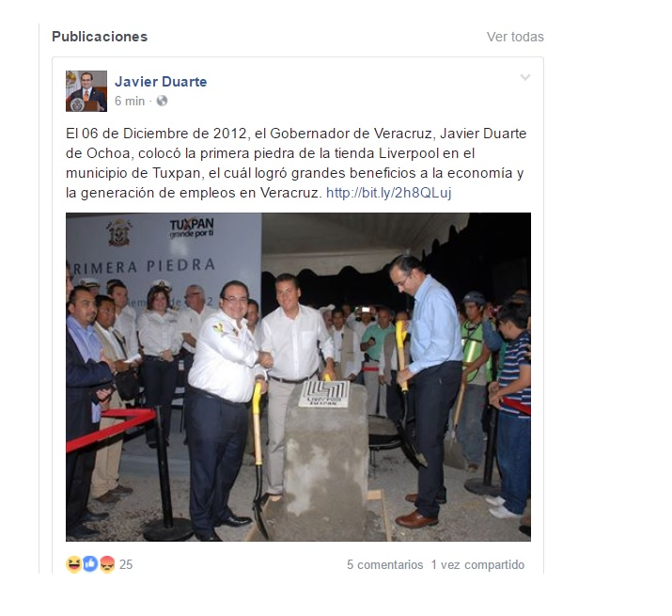672x616 pixels.
Task: View the Liverpool Tuxpan ceremony photo
Action: click(298, 376)
